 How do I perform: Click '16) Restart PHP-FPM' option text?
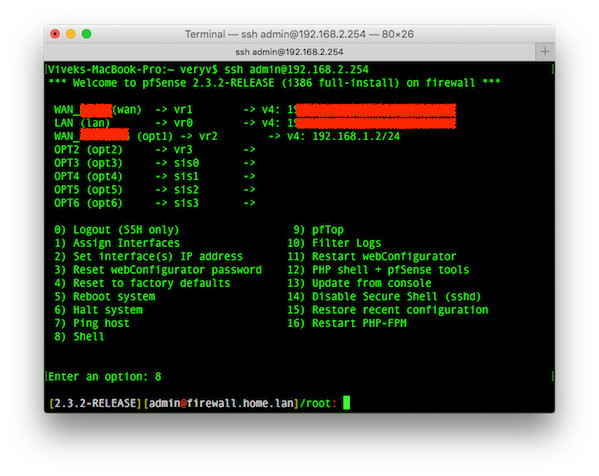coord(347,323)
